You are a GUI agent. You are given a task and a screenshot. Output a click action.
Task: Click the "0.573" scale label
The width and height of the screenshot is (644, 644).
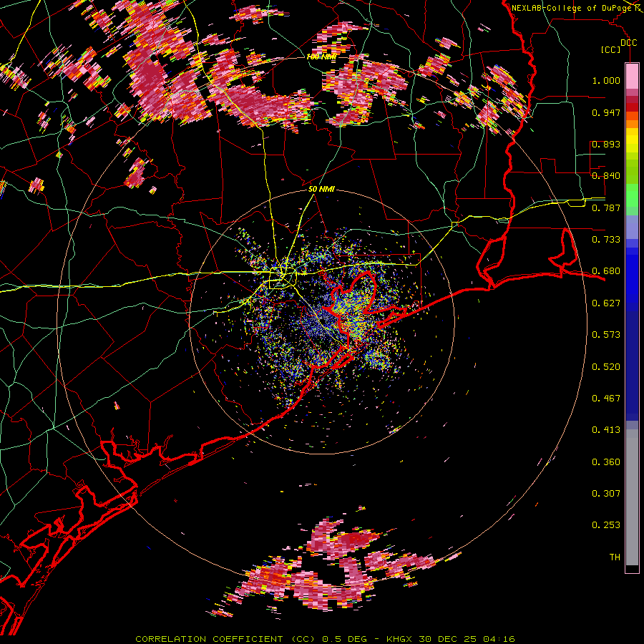606,335
